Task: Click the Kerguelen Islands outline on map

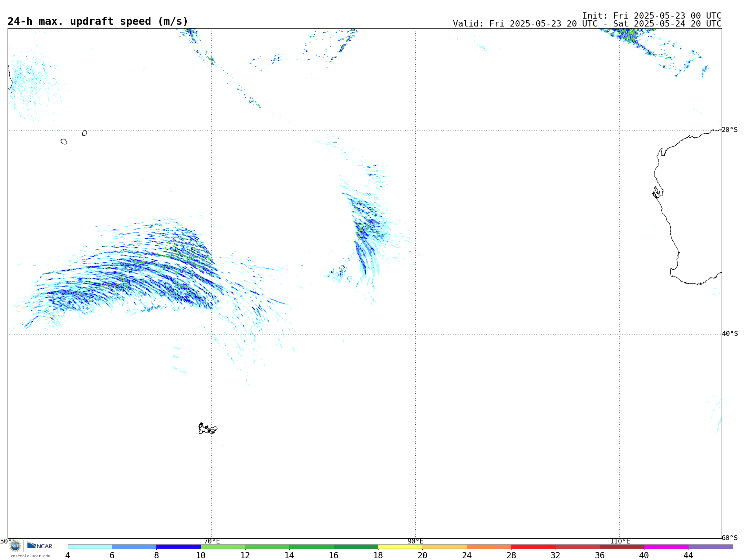Action: point(208,428)
